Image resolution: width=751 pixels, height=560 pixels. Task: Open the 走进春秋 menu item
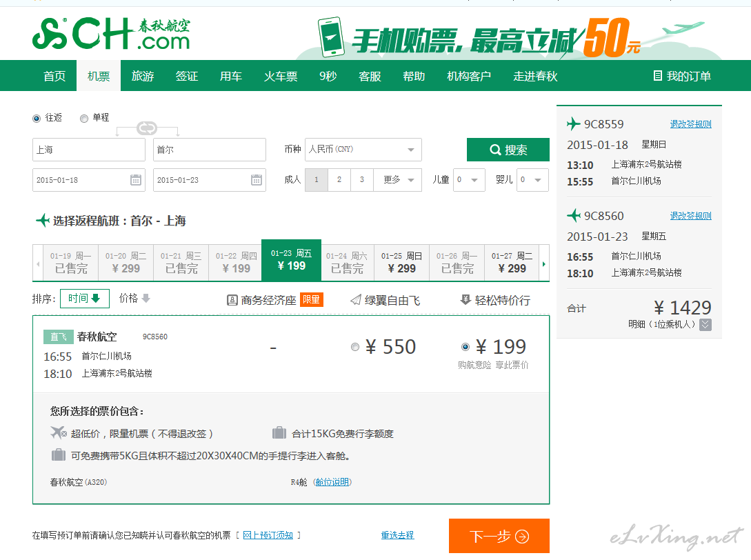535,76
